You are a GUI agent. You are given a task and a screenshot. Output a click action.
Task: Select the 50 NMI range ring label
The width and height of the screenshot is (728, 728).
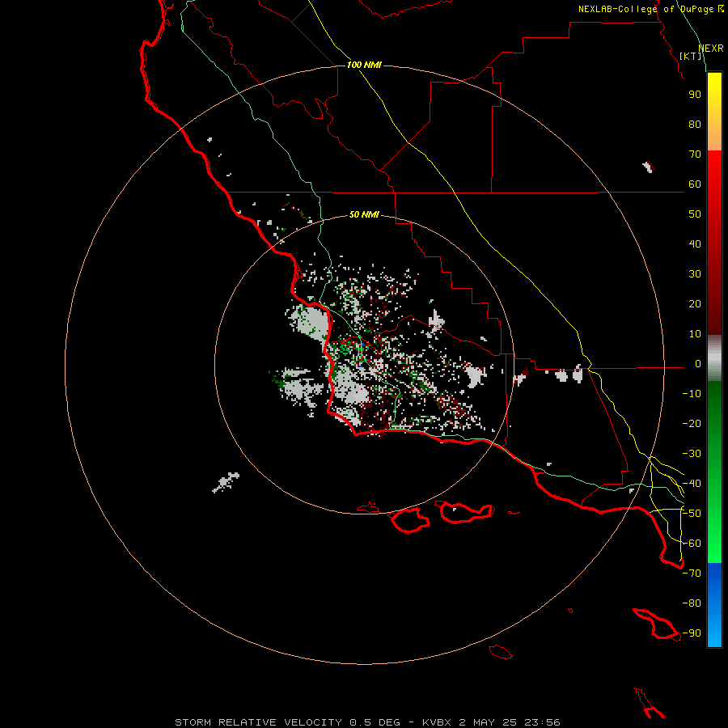(x=364, y=214)
